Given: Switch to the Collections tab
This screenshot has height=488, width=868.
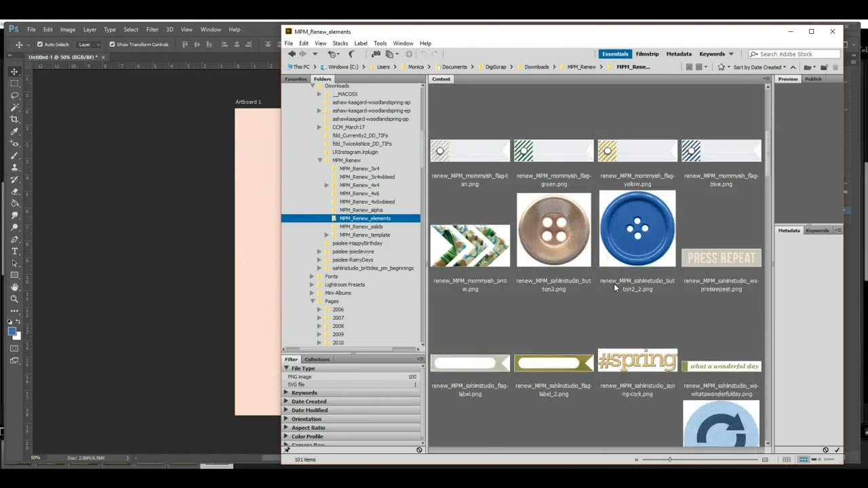Looking at the screenshot, I should pos(317,359).
